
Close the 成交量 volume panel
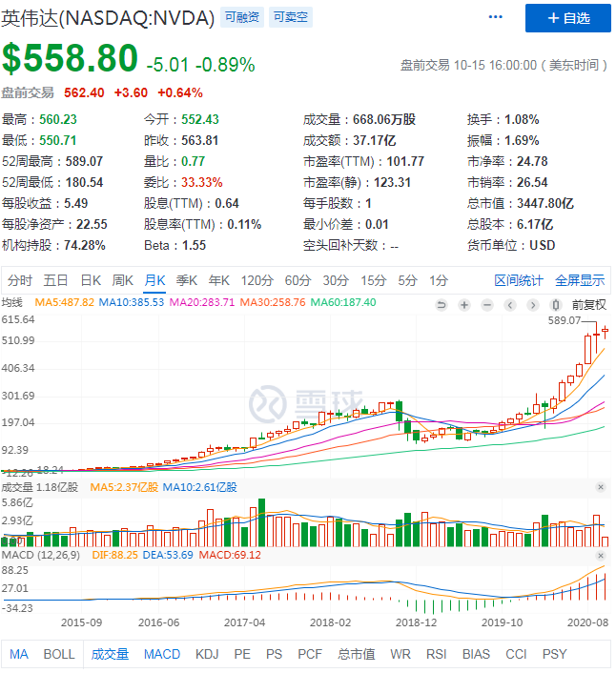[x=601, y=487]
